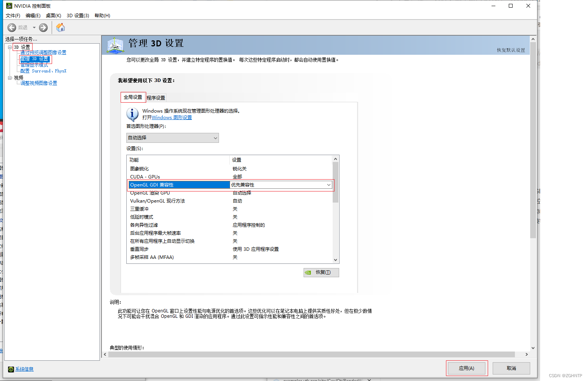The image size is (588, 381).
Task: Click the 管理 3D 设置 header icon
Action: point(115,45)
